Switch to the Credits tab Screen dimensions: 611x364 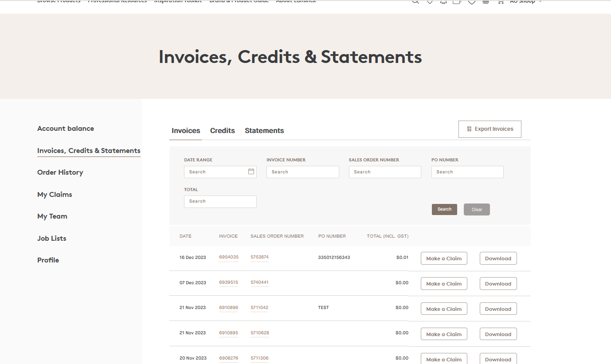222,131
